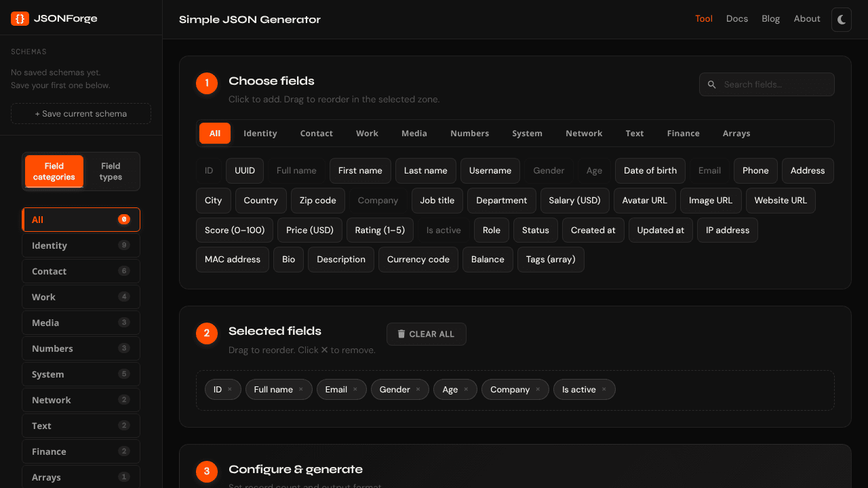This screenshot has height=488, width=868.
Task: Select the Text filter tab
Action: [635, 134]
